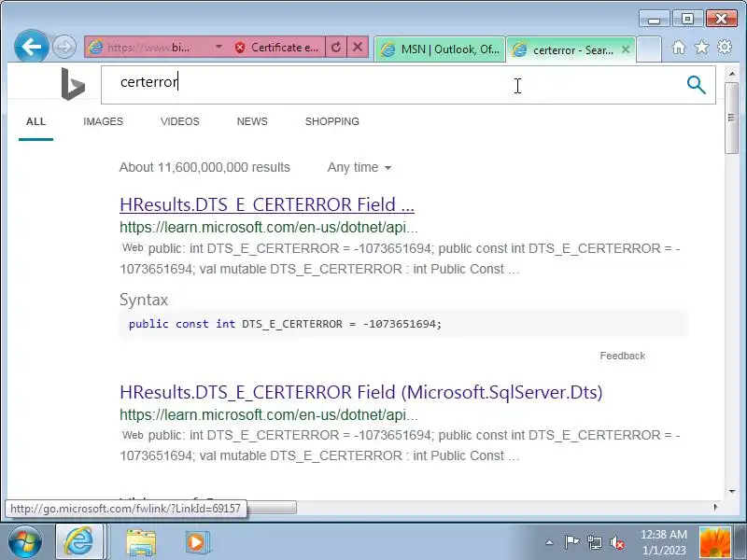Open Action Center flag icon
Image resolution: width=747 pixels, height=560 pixels.
coord(571,542)
